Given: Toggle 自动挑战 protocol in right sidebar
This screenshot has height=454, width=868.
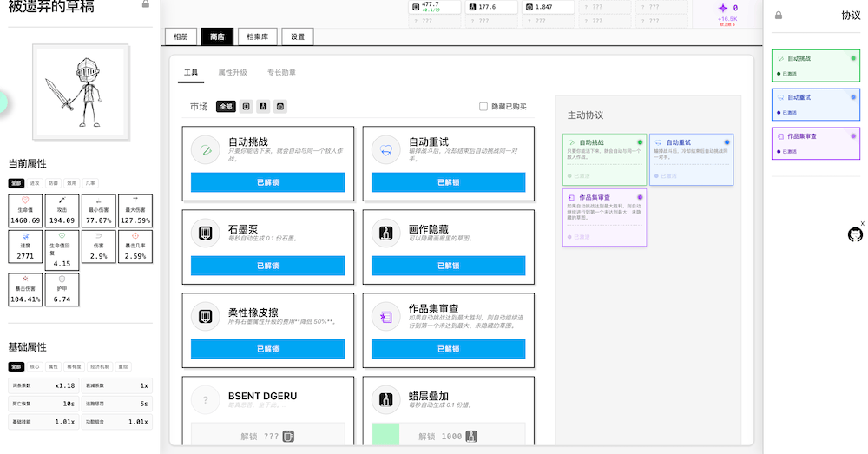Looking at the screenshot, I should (815, 66).
